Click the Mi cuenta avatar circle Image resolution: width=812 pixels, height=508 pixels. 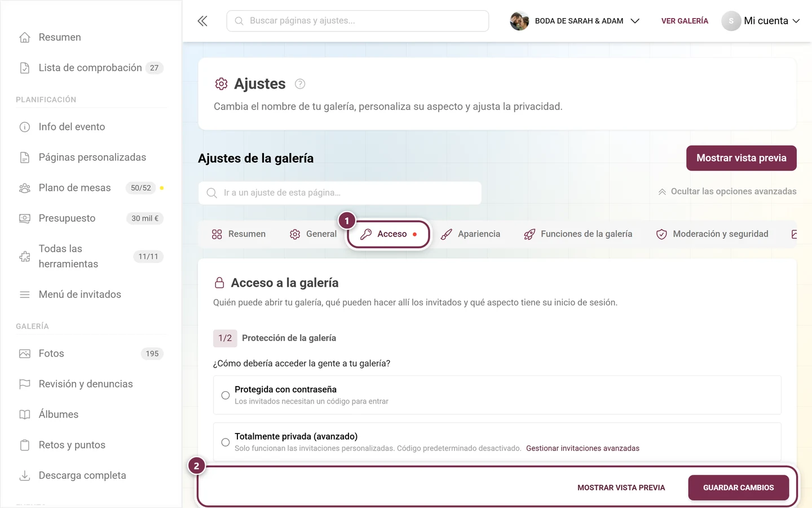point(731,21)
